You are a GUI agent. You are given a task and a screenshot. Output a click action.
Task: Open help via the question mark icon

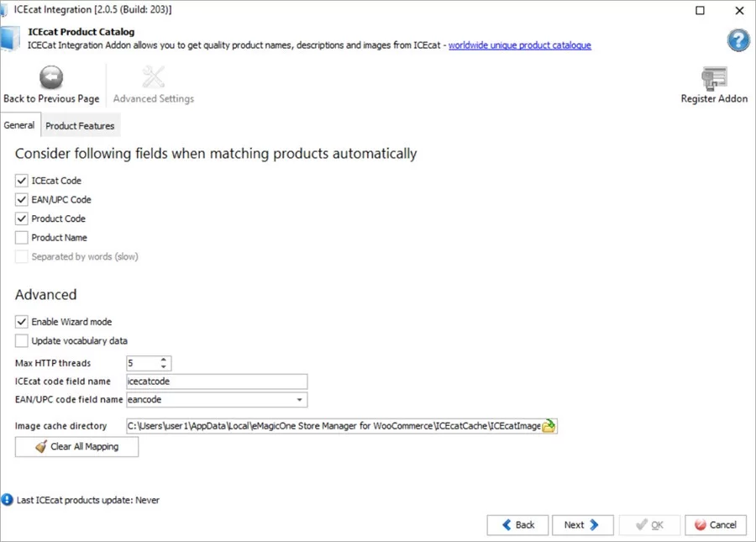click(737, 40)
